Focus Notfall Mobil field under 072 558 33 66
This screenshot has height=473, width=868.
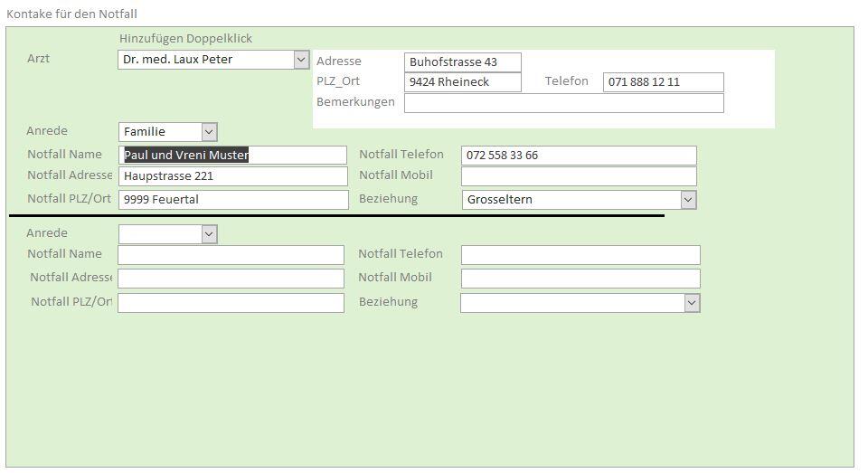579,176
